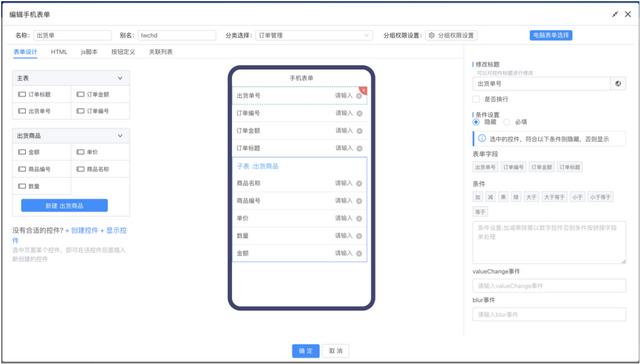Open the 关联列表 tab
This screenshot has width=640, height=364.
(160, 52)
